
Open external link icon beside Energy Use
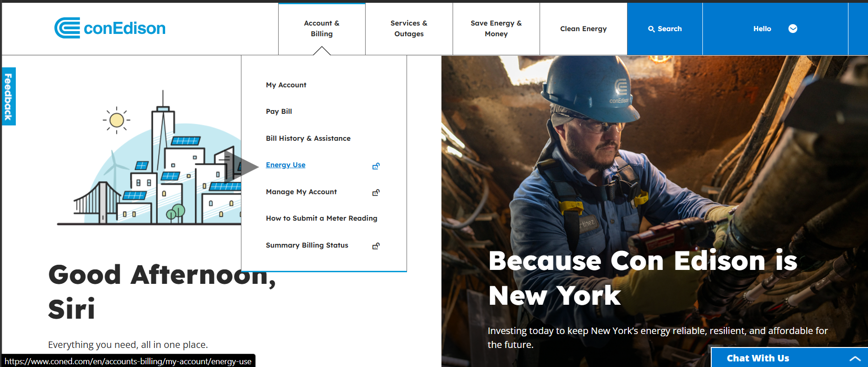click(x=376, y=166)
